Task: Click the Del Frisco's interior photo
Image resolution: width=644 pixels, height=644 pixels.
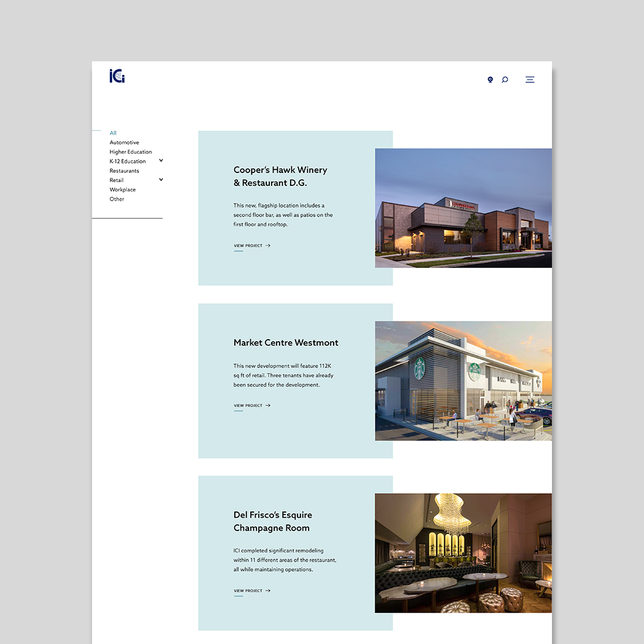Action: click(x=463, y=553)
